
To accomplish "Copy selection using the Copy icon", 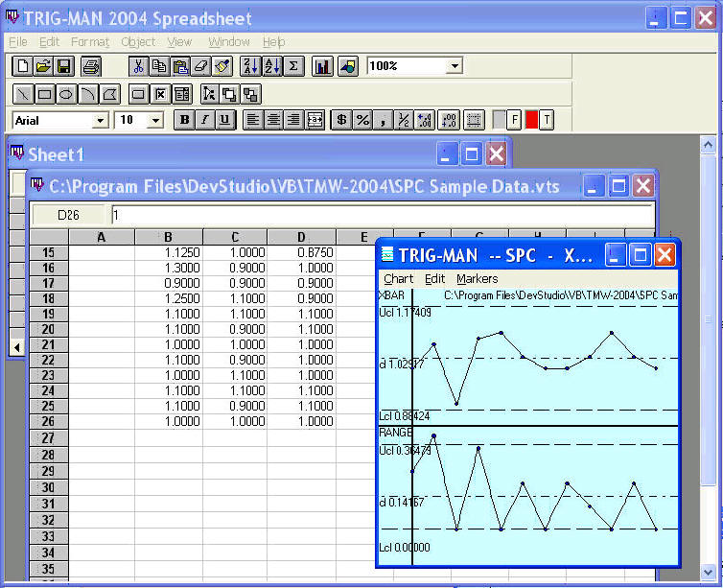I will 159,66.
